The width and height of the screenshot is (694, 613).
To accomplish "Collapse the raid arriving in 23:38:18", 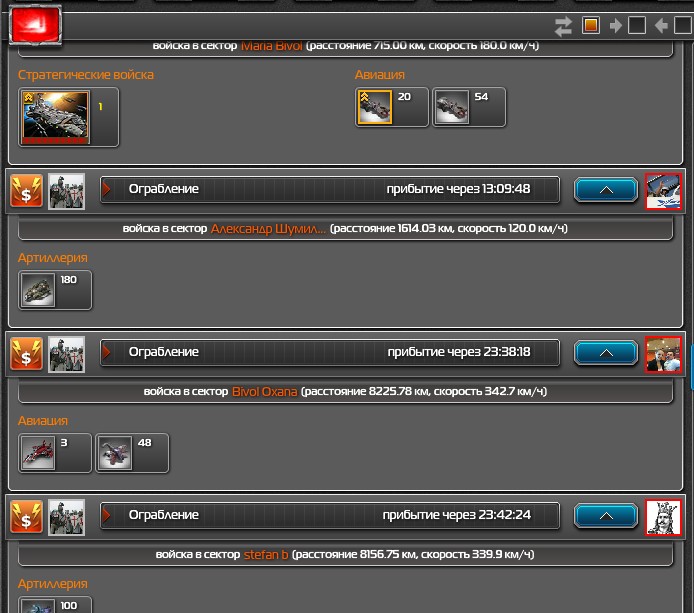I will click(x=606, y=353).
